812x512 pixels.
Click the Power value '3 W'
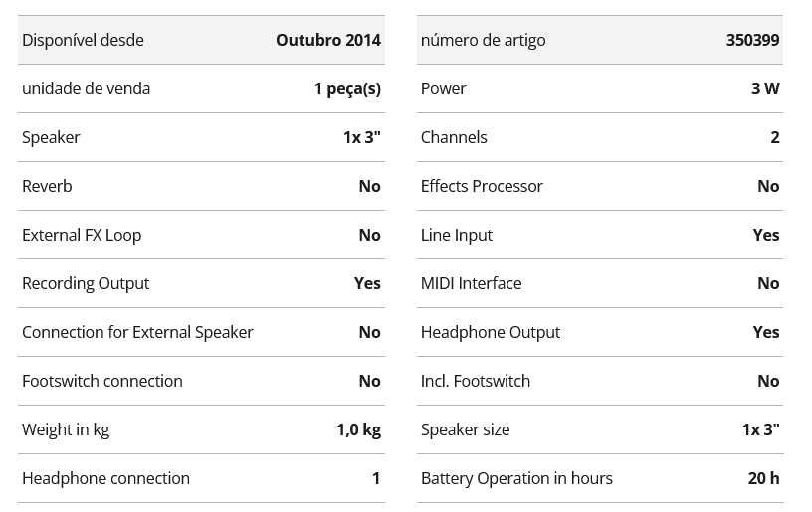pyautogui.click(x=765, y=88)
